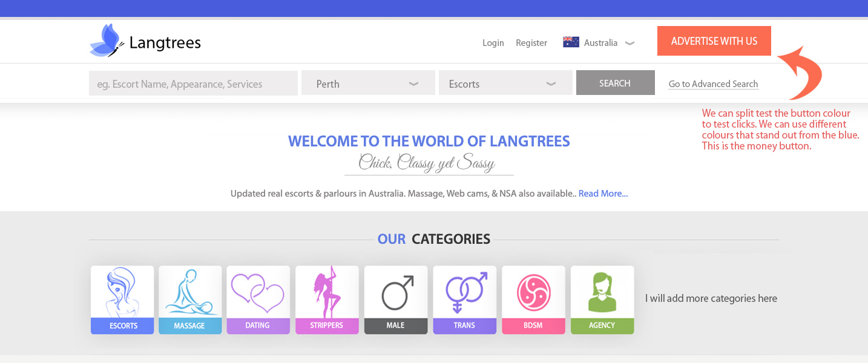
Task: Go to the Login page
Action: 493,43
